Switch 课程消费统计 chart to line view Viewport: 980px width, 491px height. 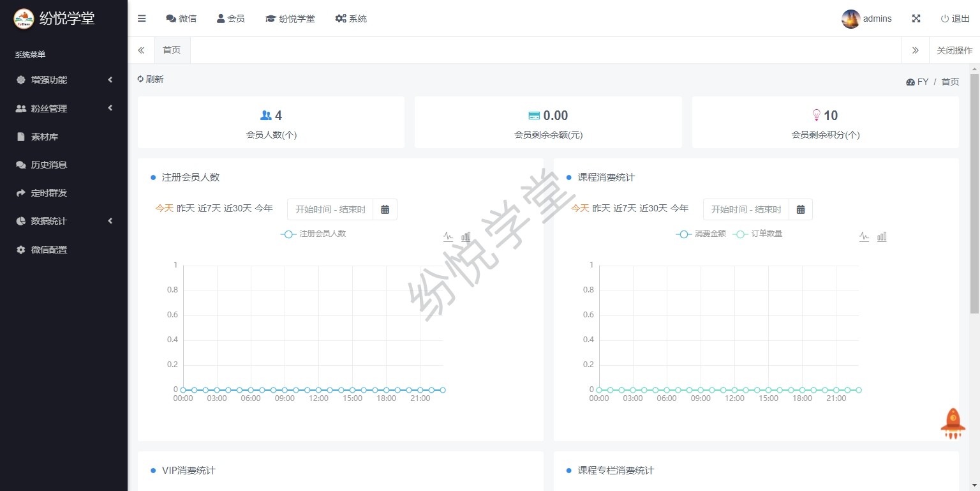tap(864, 237)
